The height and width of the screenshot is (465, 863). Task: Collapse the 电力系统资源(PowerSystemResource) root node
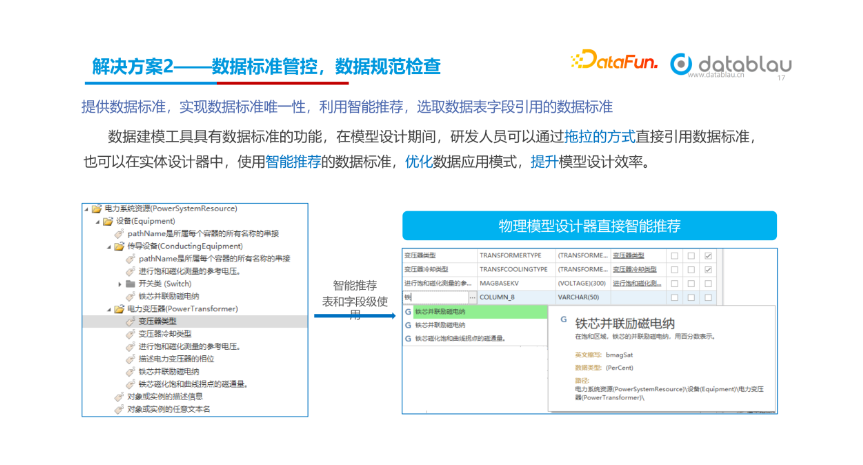pos(86,209)
